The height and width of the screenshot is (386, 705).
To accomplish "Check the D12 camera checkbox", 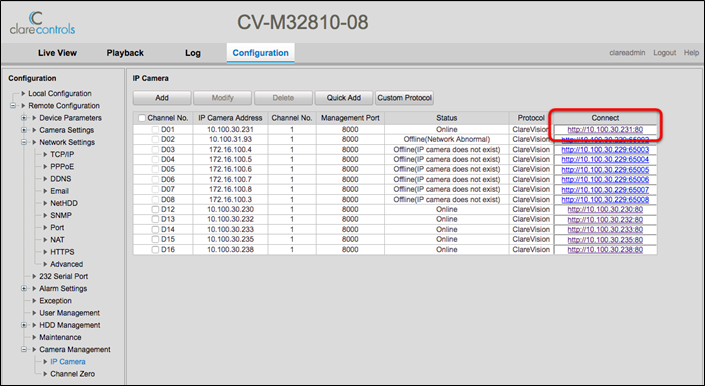I will (155, 209).
